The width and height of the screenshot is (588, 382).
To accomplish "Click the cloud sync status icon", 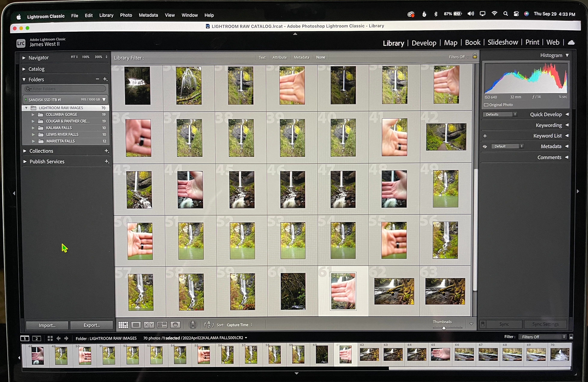I will tap(571, 43).
